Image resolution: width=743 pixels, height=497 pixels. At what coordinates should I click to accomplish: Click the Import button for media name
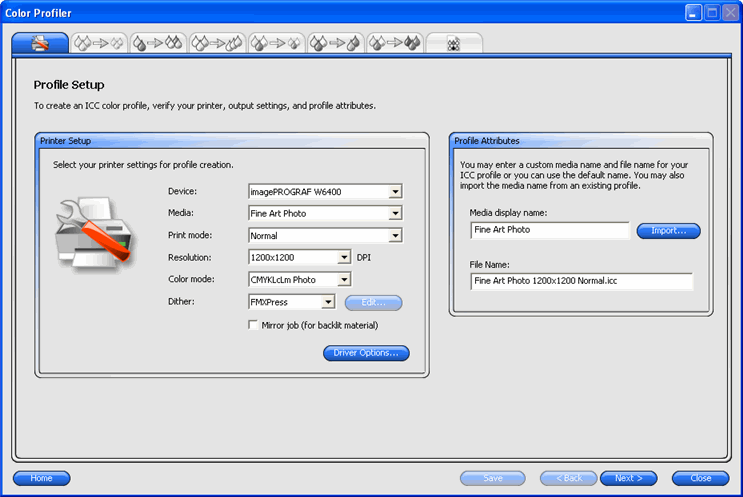tap(669, 231)
